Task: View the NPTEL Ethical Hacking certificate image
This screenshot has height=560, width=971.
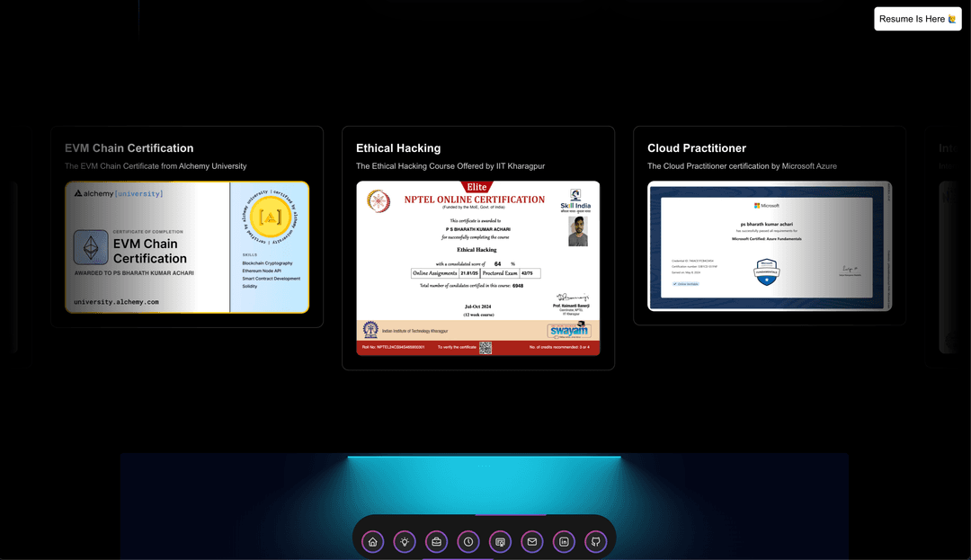Action: click(478, 269)
